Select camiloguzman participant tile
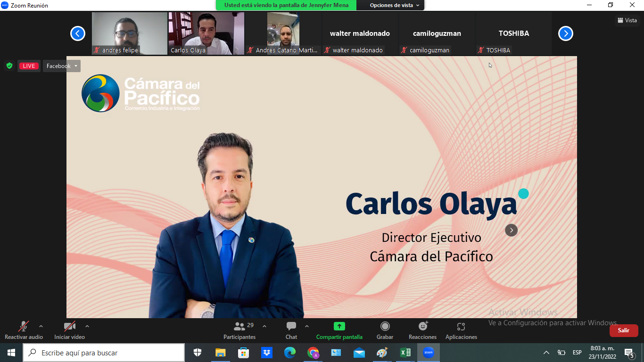 click(x=437, y=33)
